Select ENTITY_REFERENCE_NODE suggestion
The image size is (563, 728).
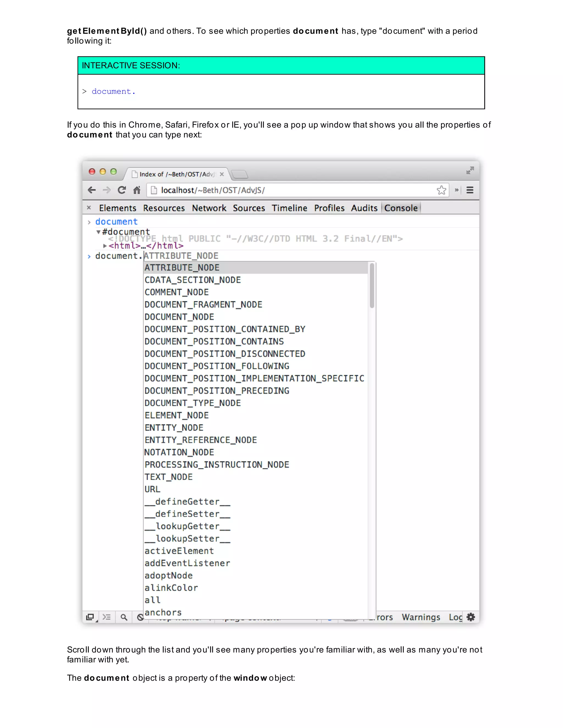pos(256,440)
